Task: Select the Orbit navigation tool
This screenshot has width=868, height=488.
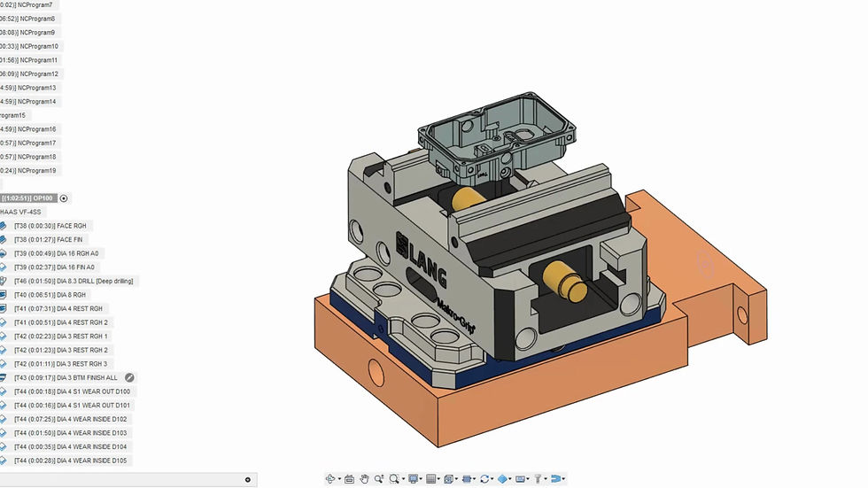Action: point(329,478)
